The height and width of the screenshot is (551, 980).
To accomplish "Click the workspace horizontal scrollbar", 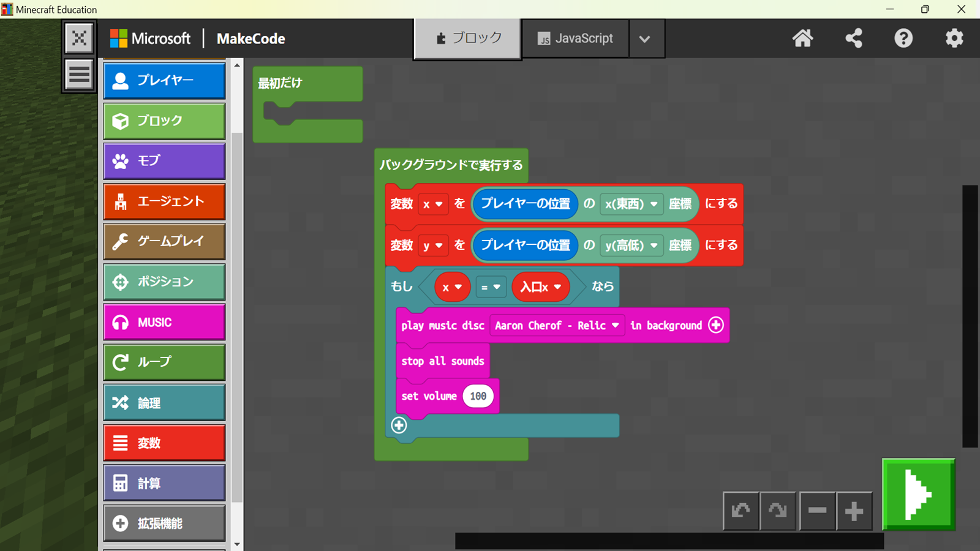I will point(669,541).
